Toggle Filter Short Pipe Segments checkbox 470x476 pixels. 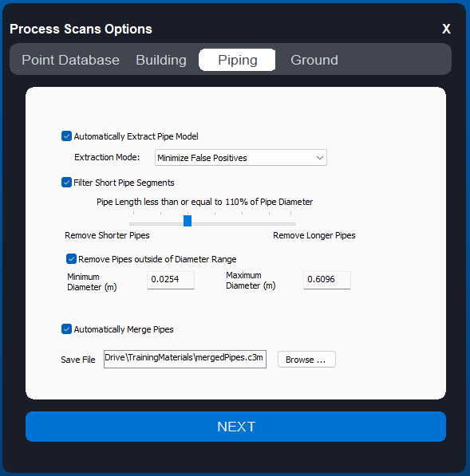click(x=66, y=183)
